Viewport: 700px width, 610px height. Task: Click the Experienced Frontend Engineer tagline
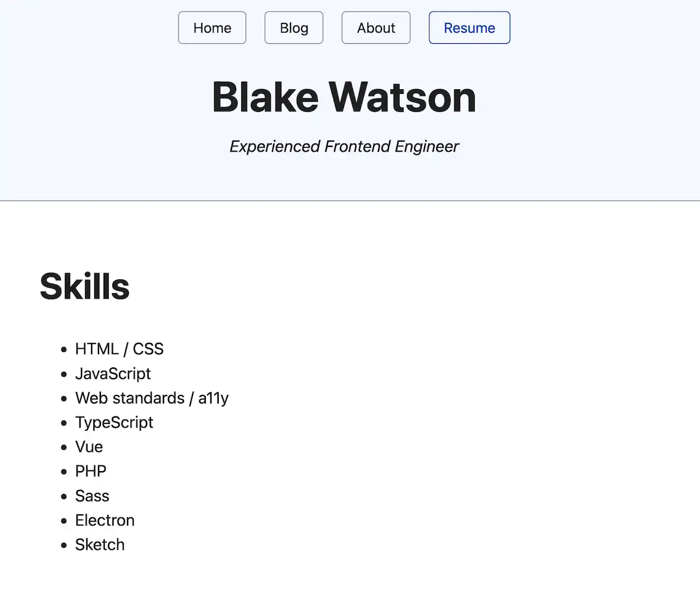pyautogui.click(x=344, y=146)
